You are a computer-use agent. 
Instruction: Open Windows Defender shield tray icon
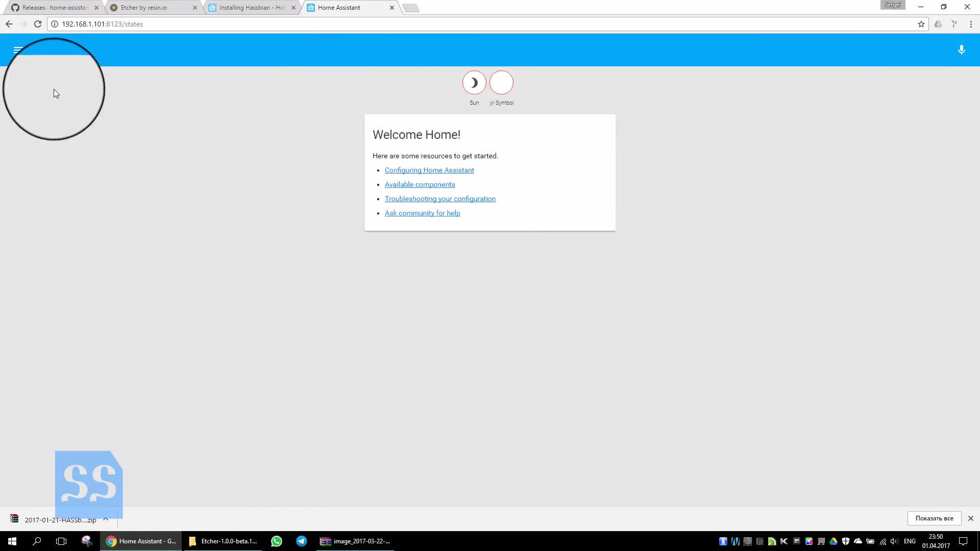[846, 541]
